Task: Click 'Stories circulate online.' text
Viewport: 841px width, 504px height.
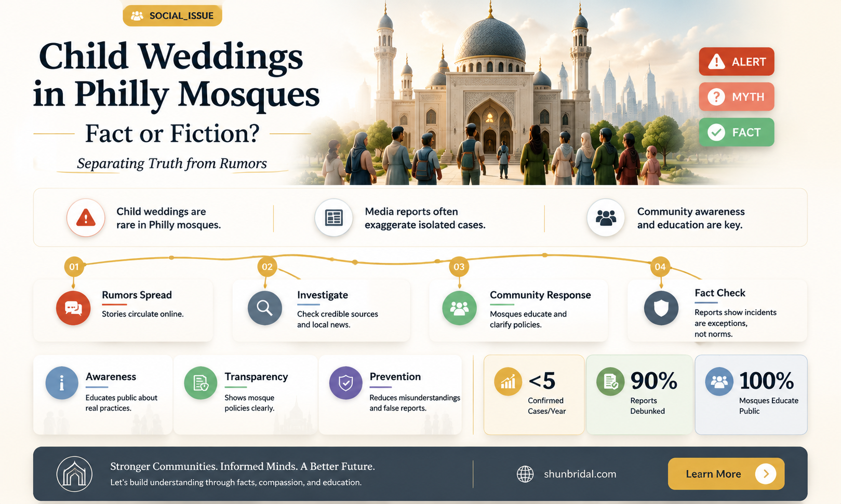Action: click(143, 314)
